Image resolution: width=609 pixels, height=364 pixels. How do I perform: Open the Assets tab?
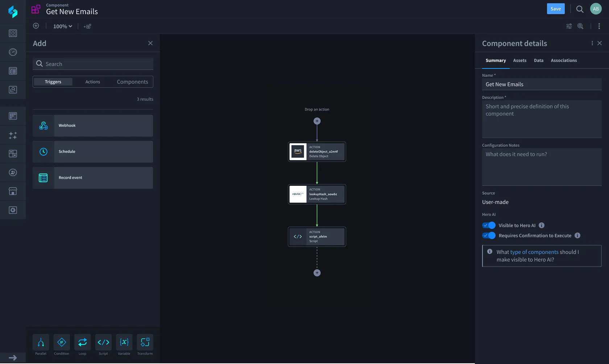point(520,60)
